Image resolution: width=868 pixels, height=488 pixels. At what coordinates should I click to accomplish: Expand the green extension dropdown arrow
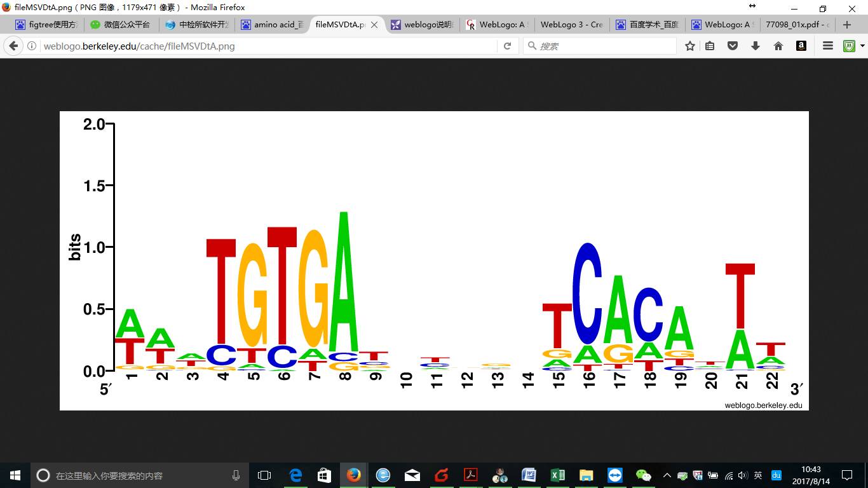click(x=862, y=46)
